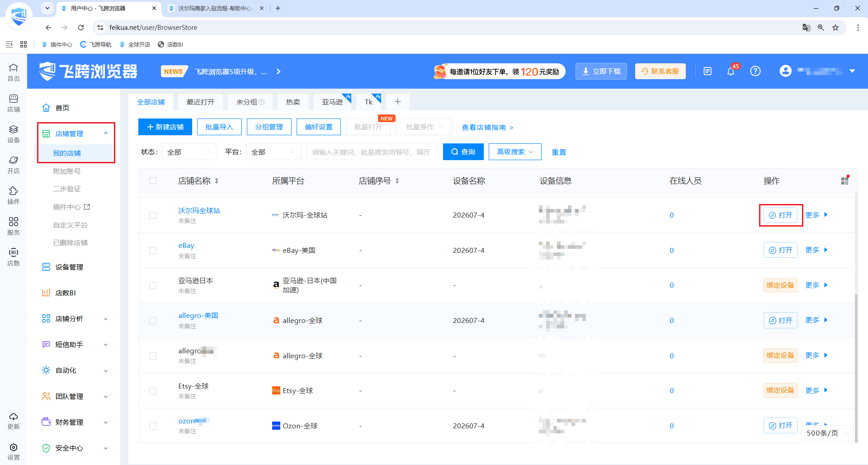Switch to the 未分组 tab

[x=250, y=102]
